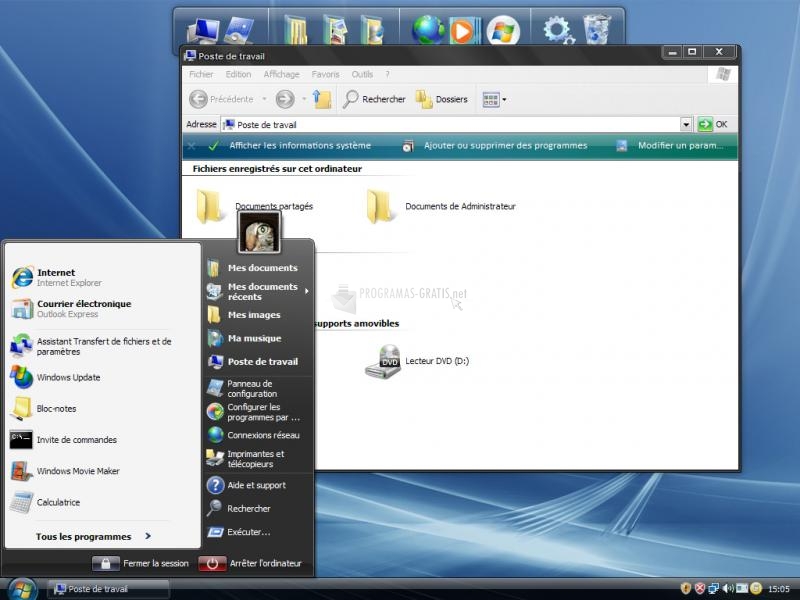Click the Start orb on taskbar
Screen dimensions: 800x600
coord(21,589)
